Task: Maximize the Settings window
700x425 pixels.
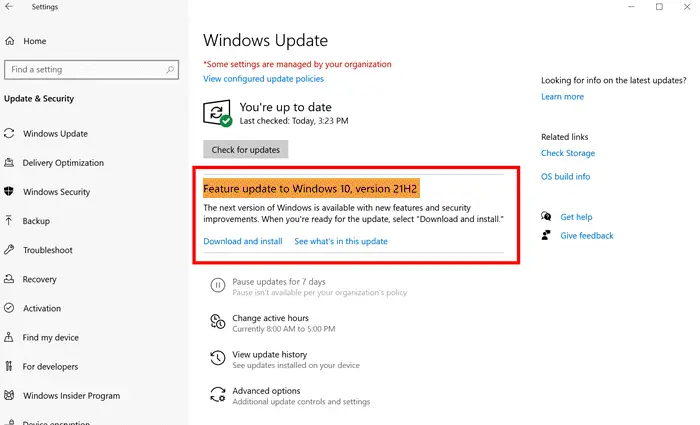Action: [659, 7]
